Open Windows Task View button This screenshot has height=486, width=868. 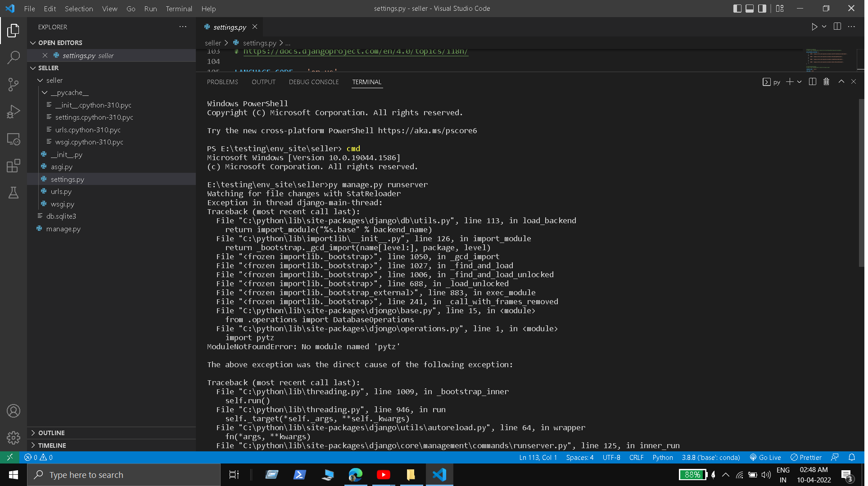click(234, 475)
